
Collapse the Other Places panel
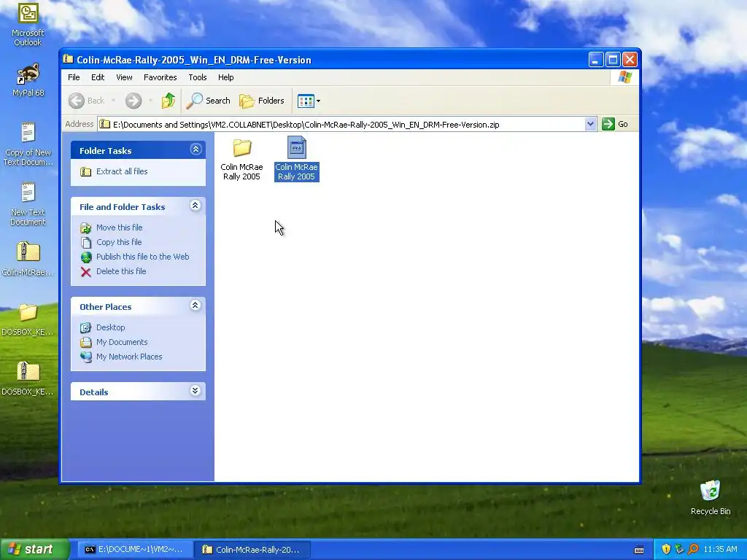(x=196, y=306)
